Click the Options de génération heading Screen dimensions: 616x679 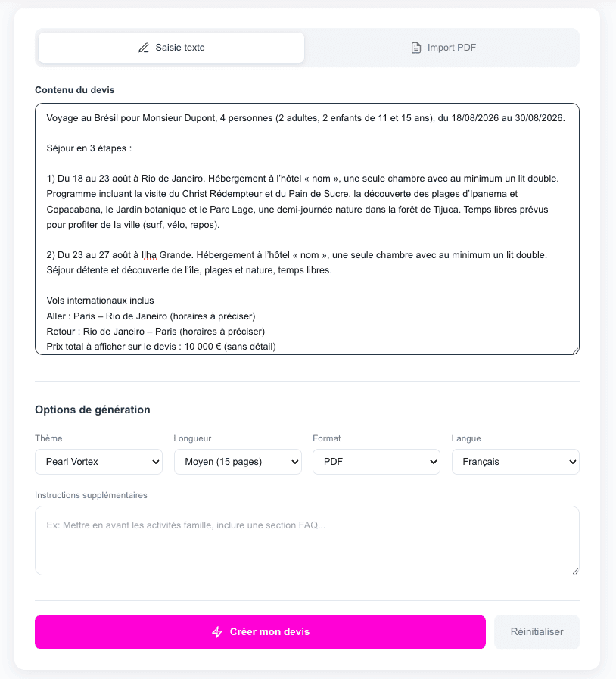pos(92,410)
